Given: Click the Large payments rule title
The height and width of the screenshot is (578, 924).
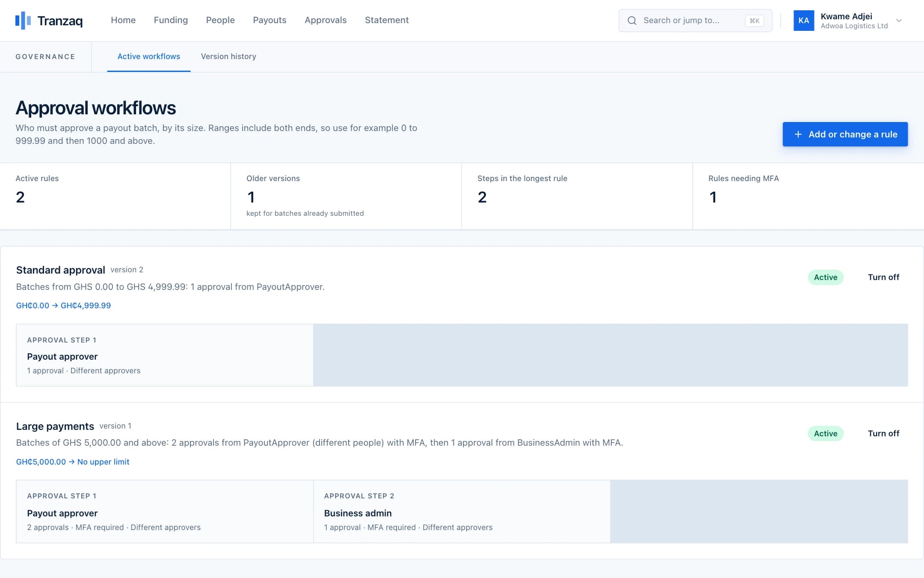Looking at the screenshot, I should [x=55, y=426].
